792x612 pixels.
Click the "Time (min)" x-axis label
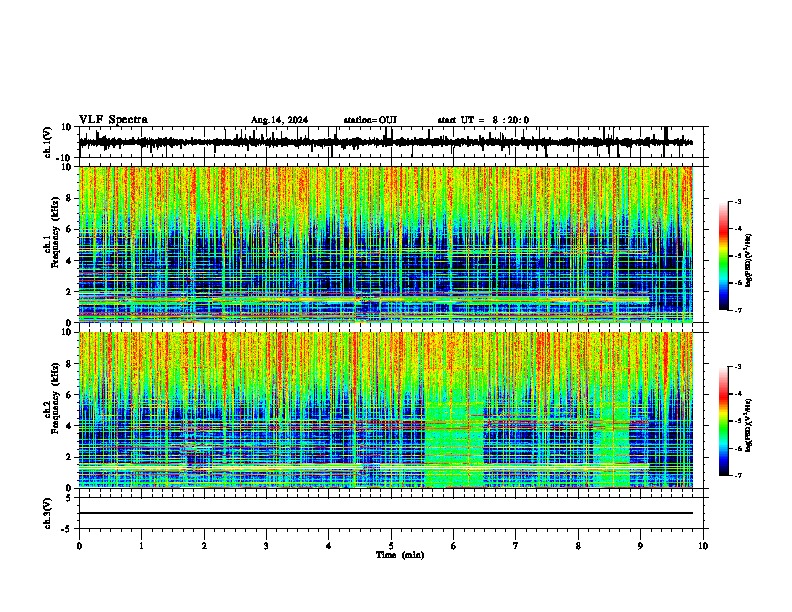click(x=400, y=555)
